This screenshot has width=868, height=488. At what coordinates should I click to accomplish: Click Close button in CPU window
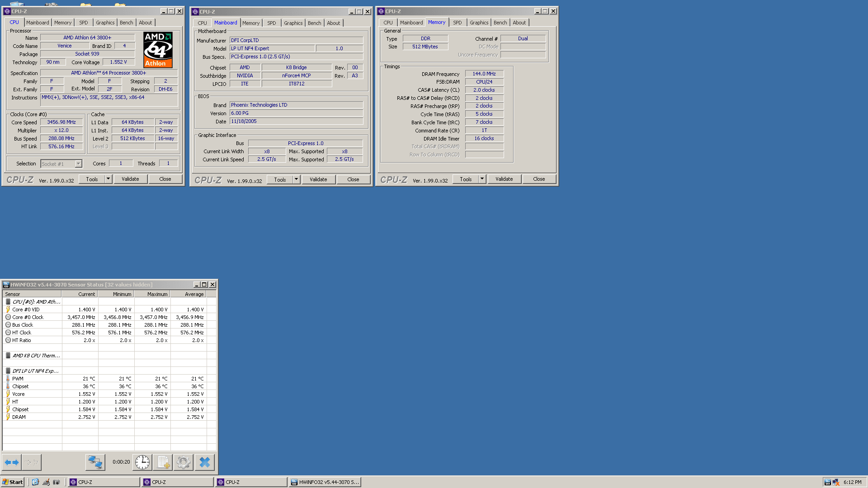coord(165,179)
